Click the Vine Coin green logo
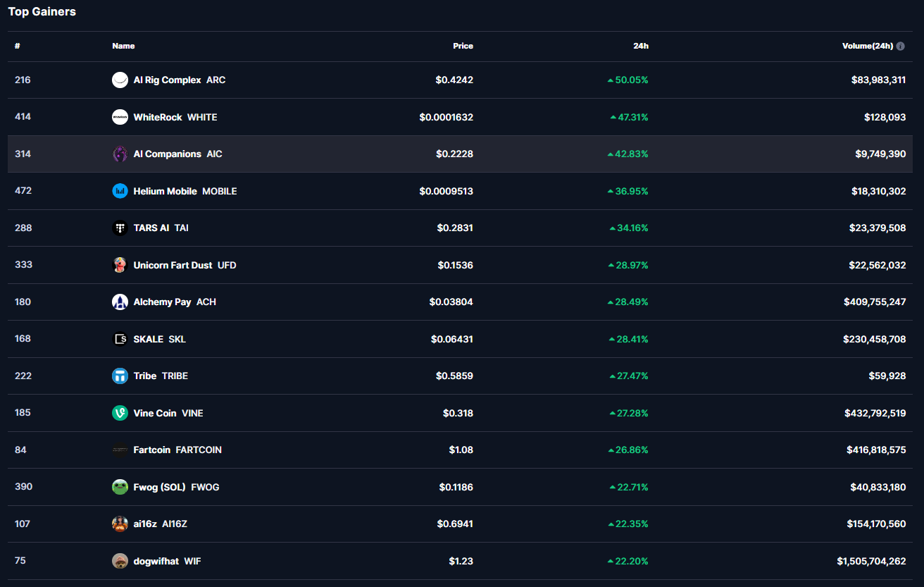Image resolution: width=924 pixels, height=587 pixels. coord(120,413)
